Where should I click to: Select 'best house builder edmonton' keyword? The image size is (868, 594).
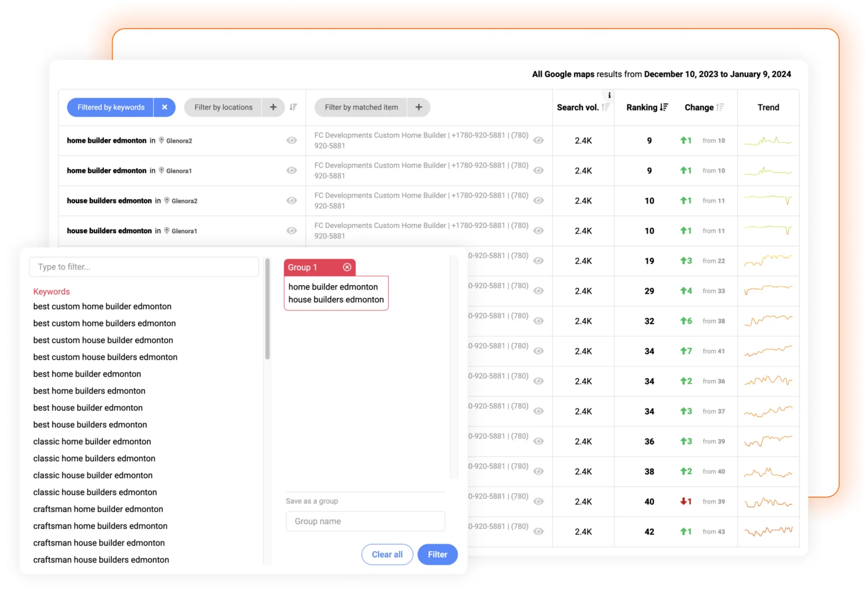(x=88, y=408)
